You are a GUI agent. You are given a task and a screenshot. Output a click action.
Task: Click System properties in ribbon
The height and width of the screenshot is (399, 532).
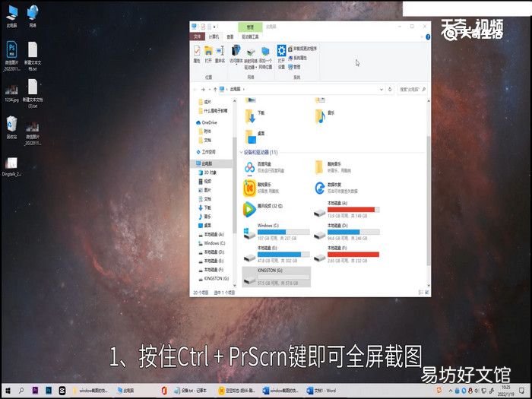(x=298, y=58)
